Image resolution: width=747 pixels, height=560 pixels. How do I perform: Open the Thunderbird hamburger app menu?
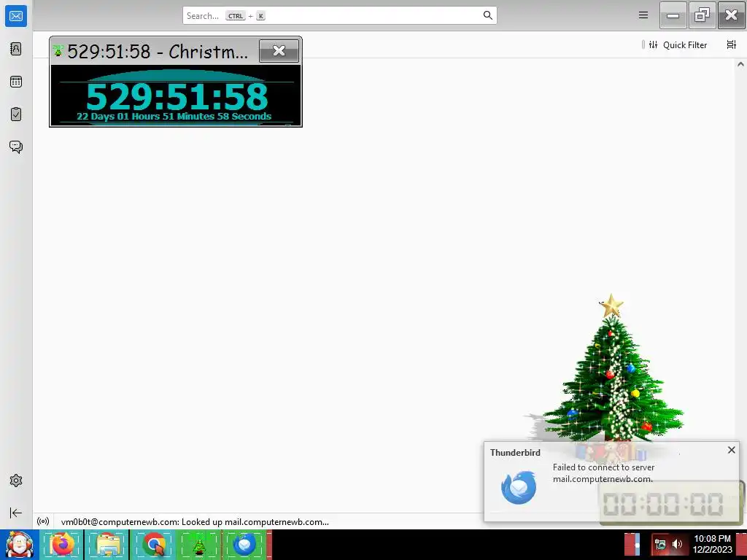643,15
